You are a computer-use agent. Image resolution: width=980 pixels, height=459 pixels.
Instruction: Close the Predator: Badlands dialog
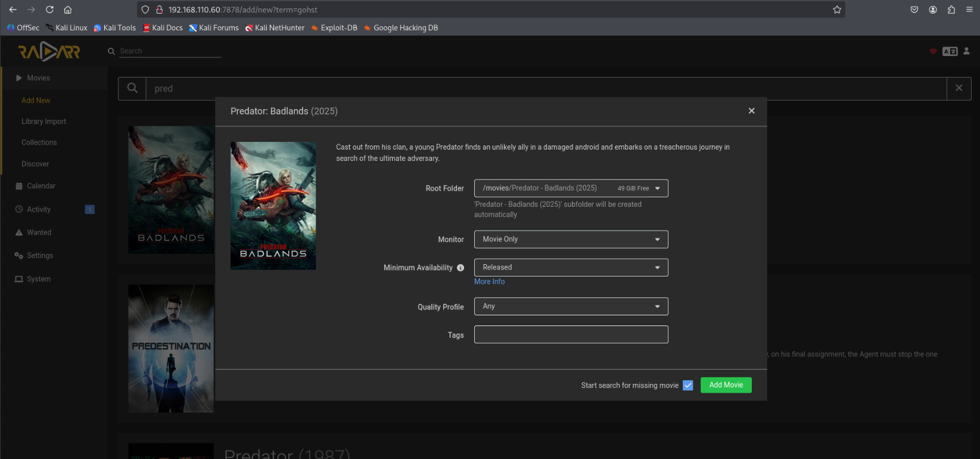751,111
